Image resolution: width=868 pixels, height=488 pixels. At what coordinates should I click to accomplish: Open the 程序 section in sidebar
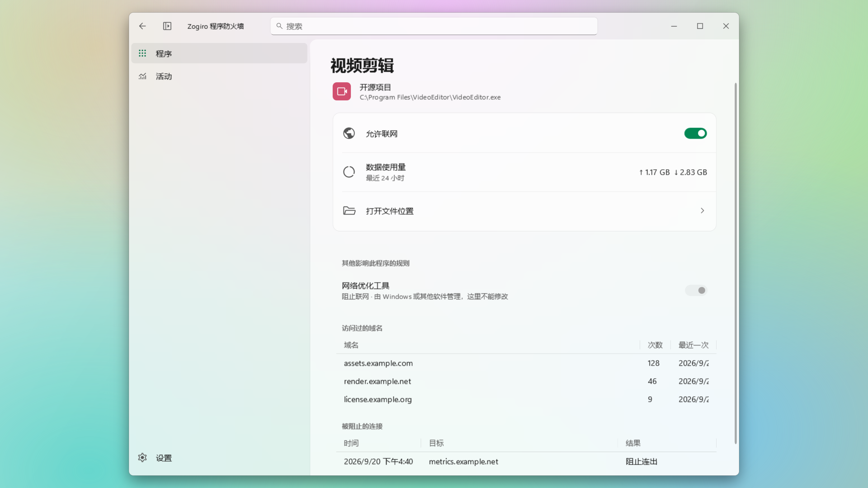click(219, 53)
